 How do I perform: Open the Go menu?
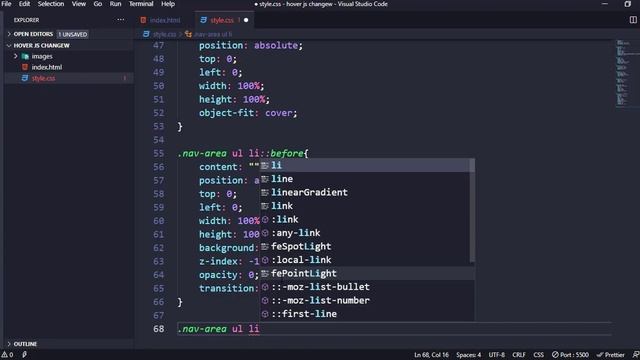click(98, 4)
